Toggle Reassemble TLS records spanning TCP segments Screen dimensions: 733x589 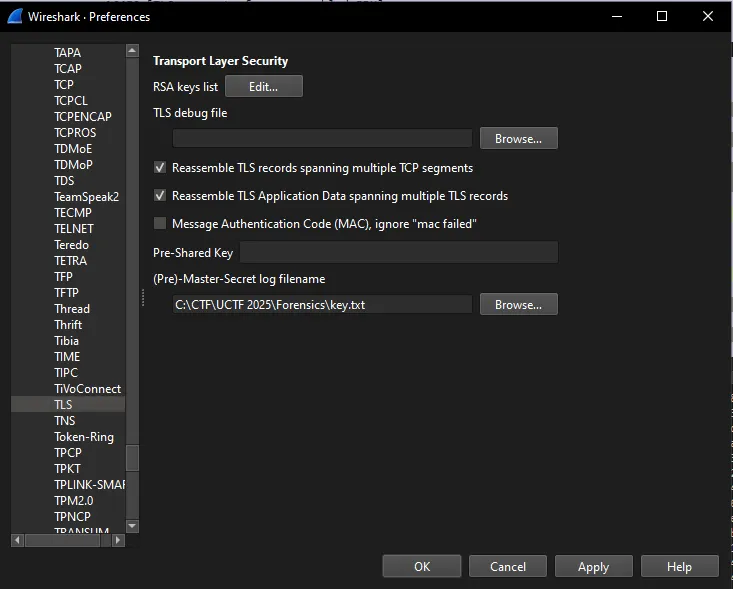point(160,167)
